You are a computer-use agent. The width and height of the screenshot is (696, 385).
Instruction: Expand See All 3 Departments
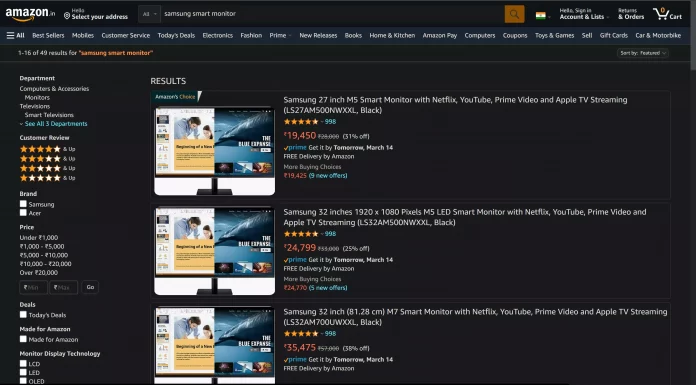[x=53, y=124]
